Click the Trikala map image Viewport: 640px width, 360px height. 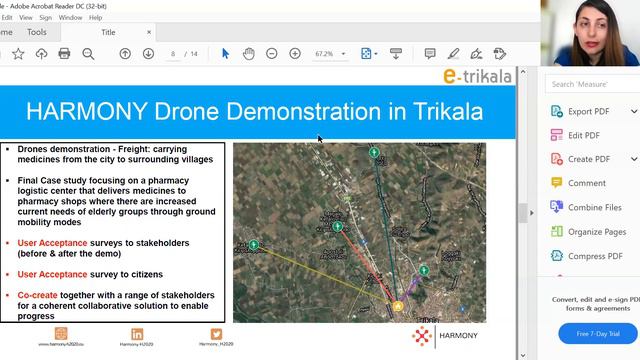(x=360, y=233)
